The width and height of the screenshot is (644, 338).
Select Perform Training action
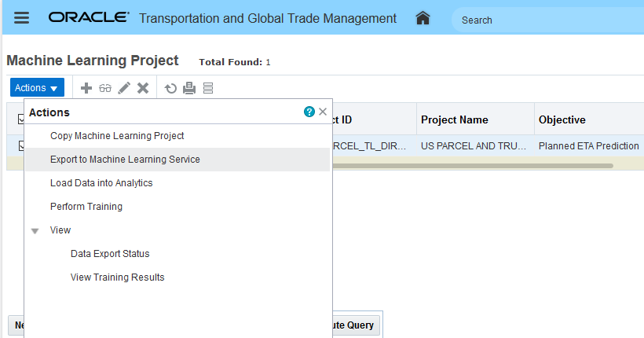[86, 207]
